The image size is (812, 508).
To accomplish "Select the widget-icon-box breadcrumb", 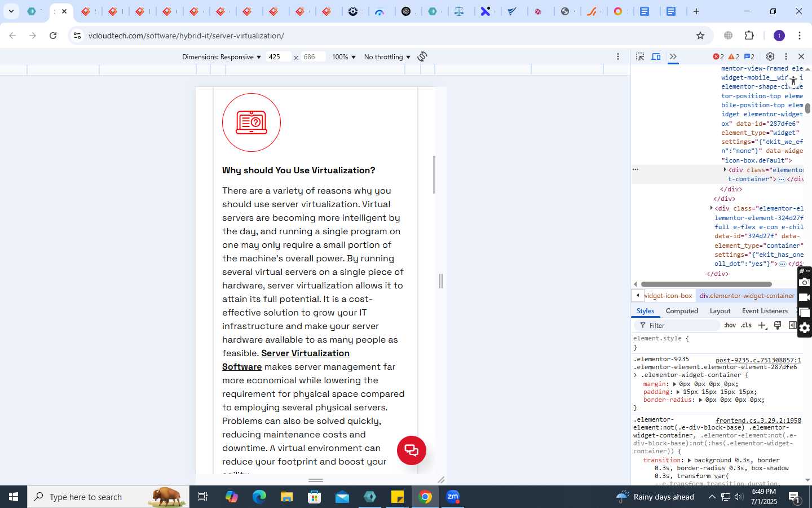I will tap(668, 296).
